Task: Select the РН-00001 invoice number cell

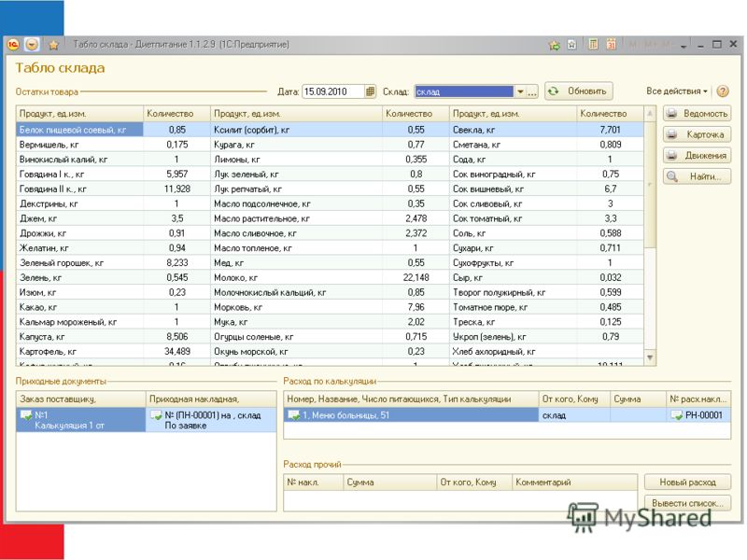Action: pos(698,415)
